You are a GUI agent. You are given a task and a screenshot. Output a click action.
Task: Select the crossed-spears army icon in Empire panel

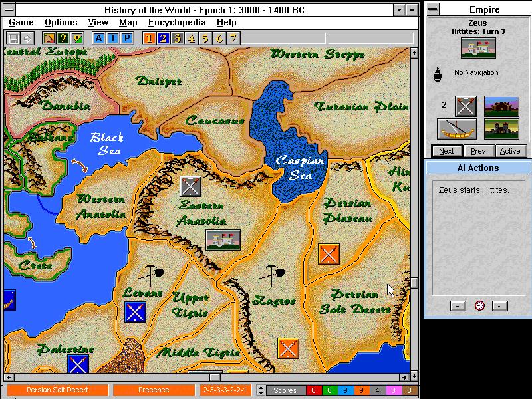pyautogui.click(x=466, y=106)
